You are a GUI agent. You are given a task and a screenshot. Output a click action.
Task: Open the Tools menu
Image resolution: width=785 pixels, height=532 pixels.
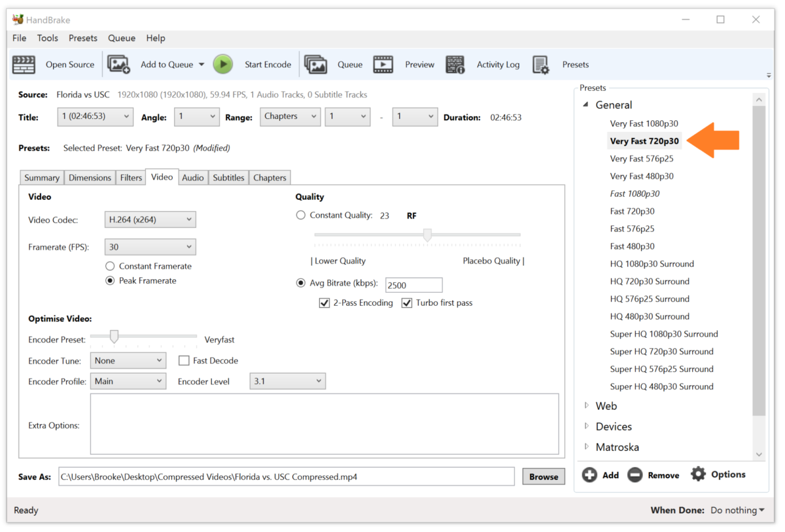pyautogui.click(x=47, y=38)
